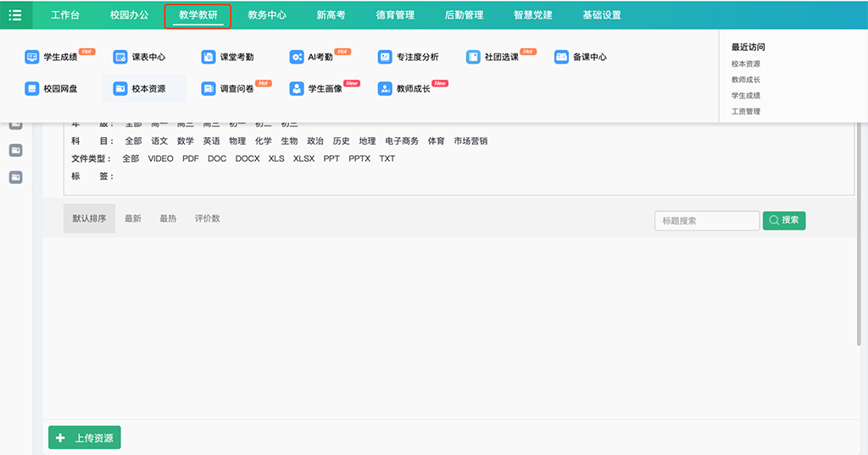
Task: Open the 课堂考勤 icon
Action: click(209, 57)
